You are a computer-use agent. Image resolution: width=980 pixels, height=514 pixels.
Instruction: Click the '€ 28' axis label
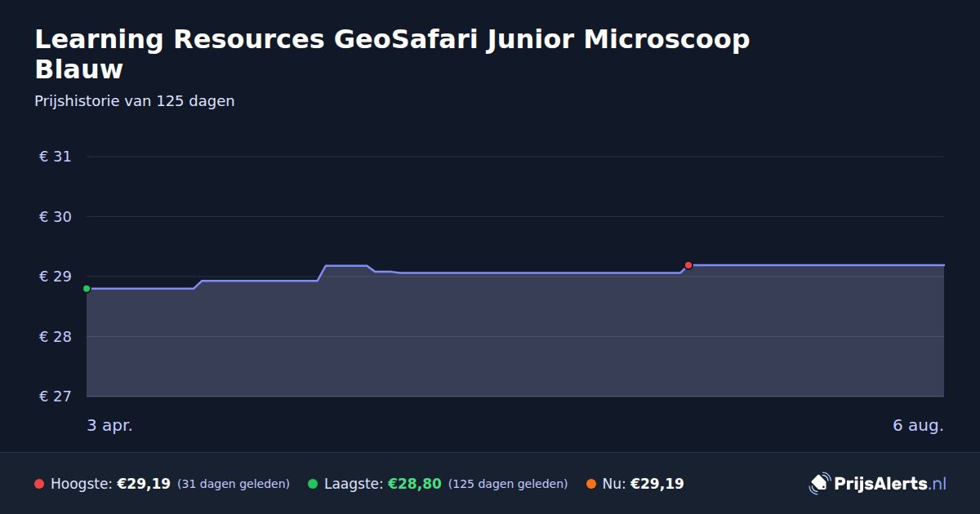tap(56, 337)
